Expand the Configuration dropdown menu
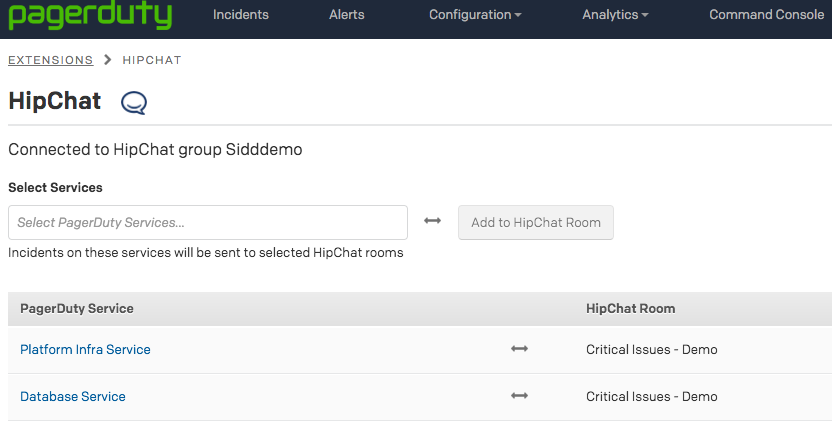The image size is (832, 431). [x=475, y=15]
